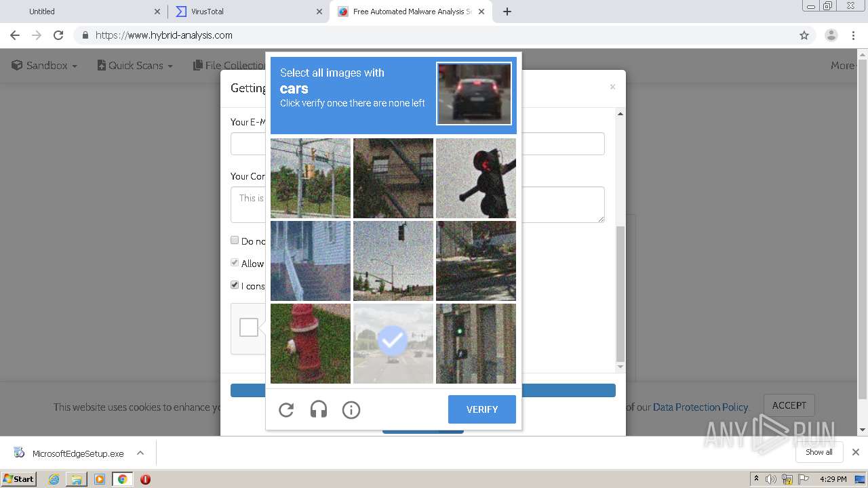
Task: Uncheck the 'I cons...' consent checkbox
Action: 235,285
